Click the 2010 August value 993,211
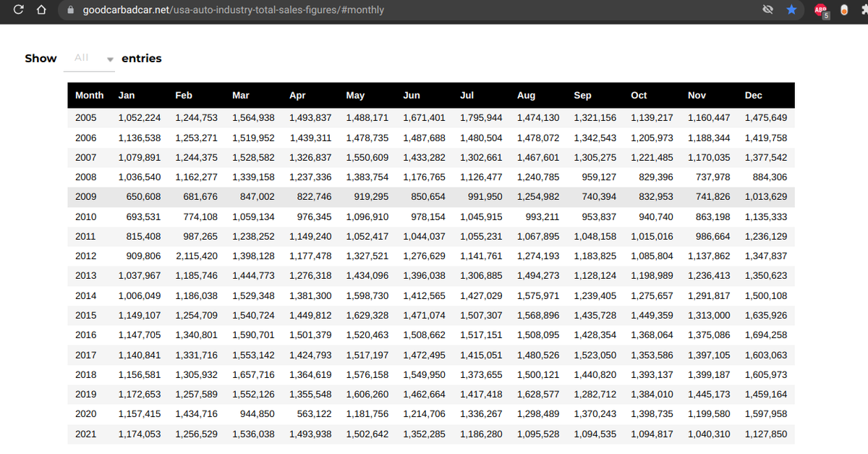 point(542,217)
